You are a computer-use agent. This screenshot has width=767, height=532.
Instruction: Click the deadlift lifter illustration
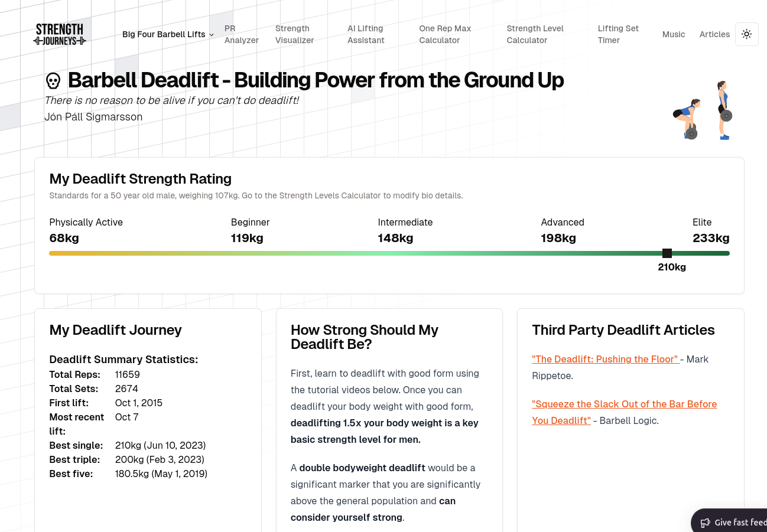(687, 118)
